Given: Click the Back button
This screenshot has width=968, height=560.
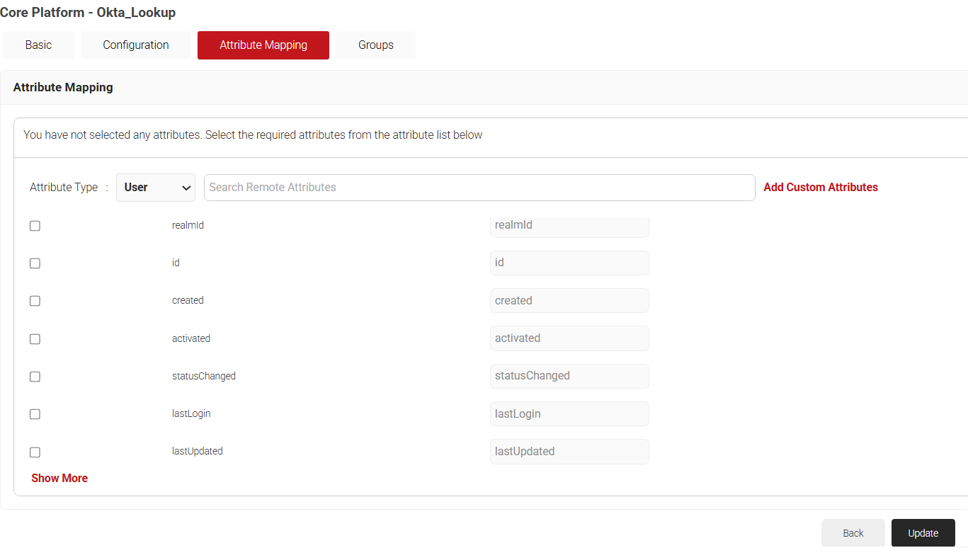Looking at the screenshot, I should (x=853, y=533).
